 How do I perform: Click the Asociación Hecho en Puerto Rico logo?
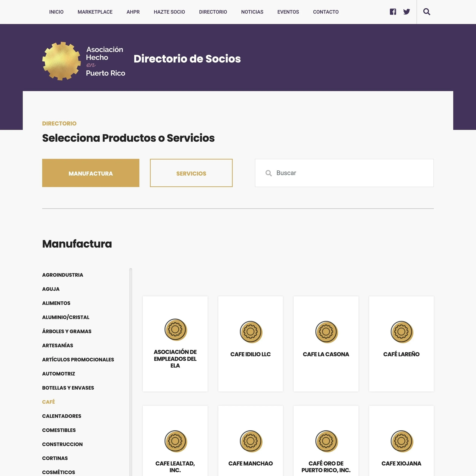[84, 61]
